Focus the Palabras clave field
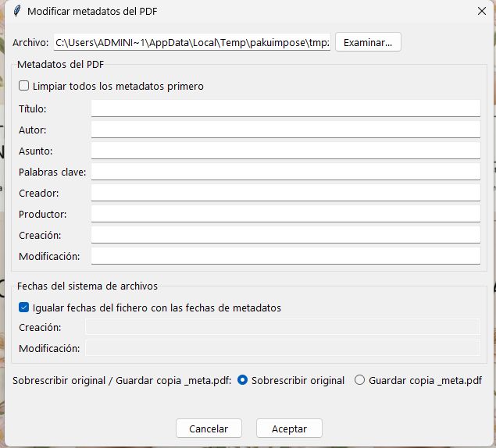 tap(286, 172)
